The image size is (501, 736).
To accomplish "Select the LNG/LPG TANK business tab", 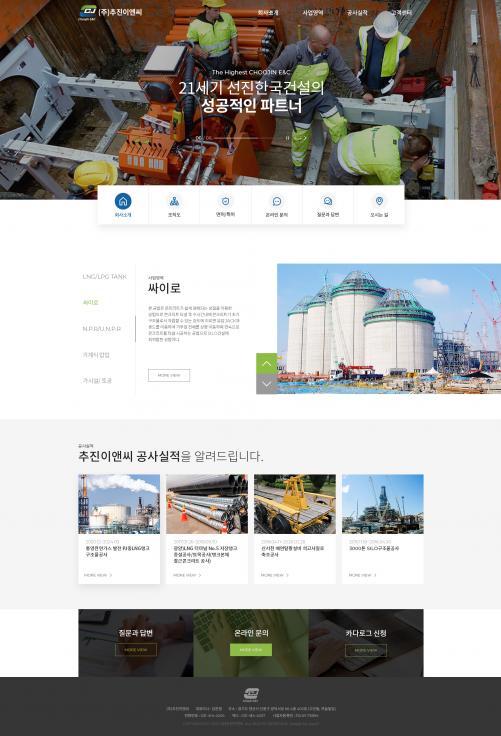I will 104,276.
